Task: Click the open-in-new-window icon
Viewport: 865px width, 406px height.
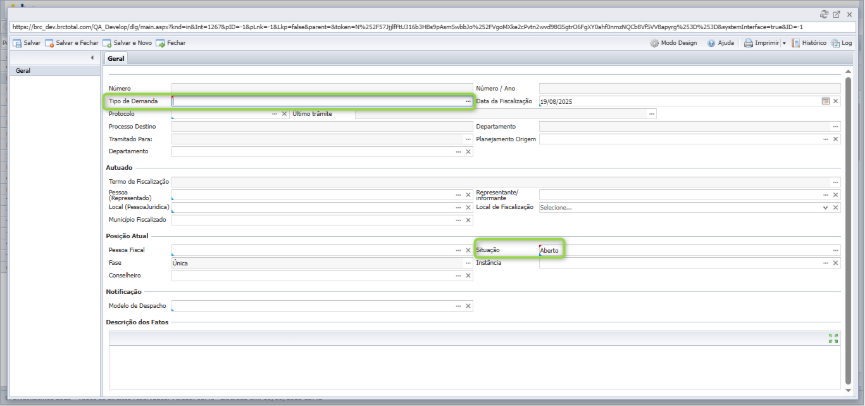Action: 836,14
